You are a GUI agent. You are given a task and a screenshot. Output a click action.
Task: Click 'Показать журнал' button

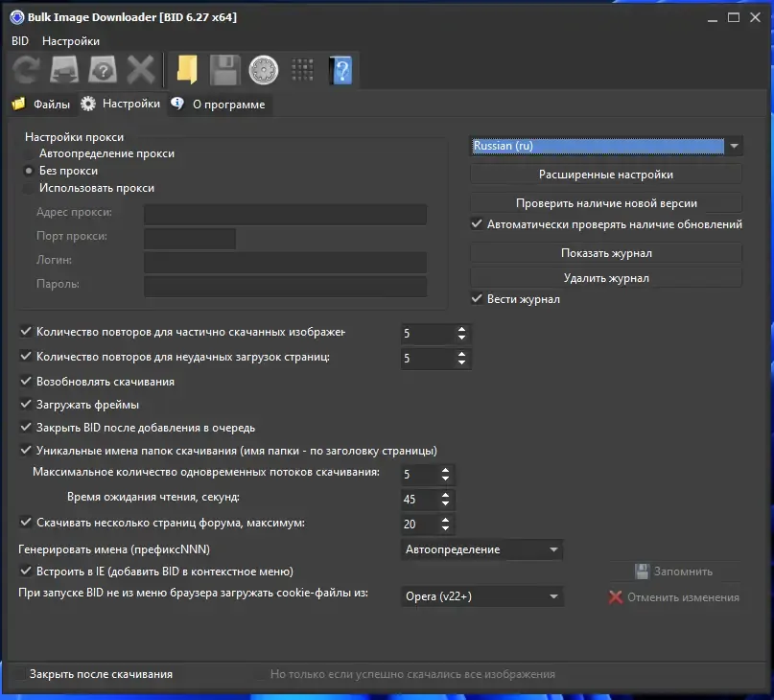605,253
